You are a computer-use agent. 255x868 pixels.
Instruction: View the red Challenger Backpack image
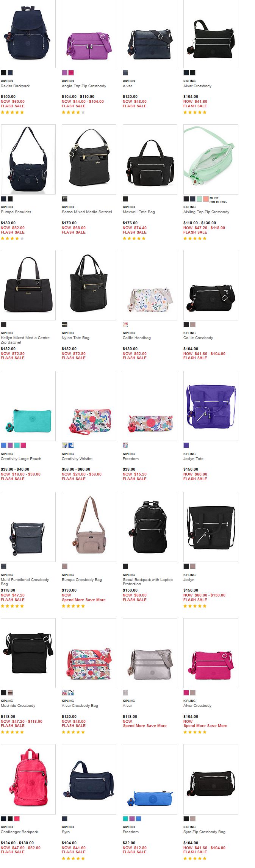pyautogui.click(x=28, y=779)
